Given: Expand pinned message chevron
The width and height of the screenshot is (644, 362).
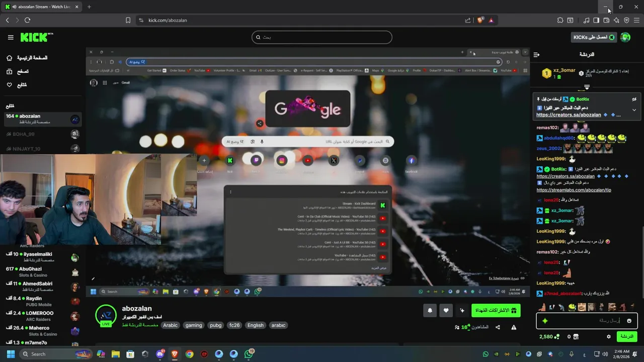Looking at the screenshot, I should (x=634, y=110).
